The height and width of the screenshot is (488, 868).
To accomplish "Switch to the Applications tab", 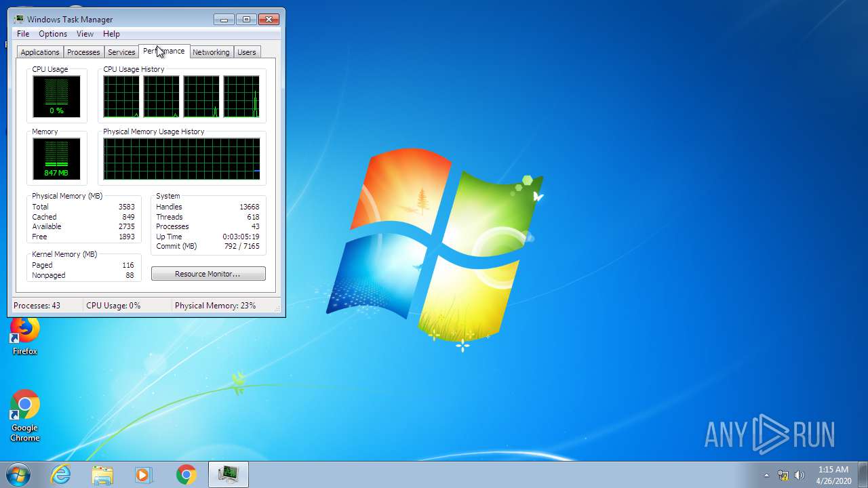I will (40, 52).
